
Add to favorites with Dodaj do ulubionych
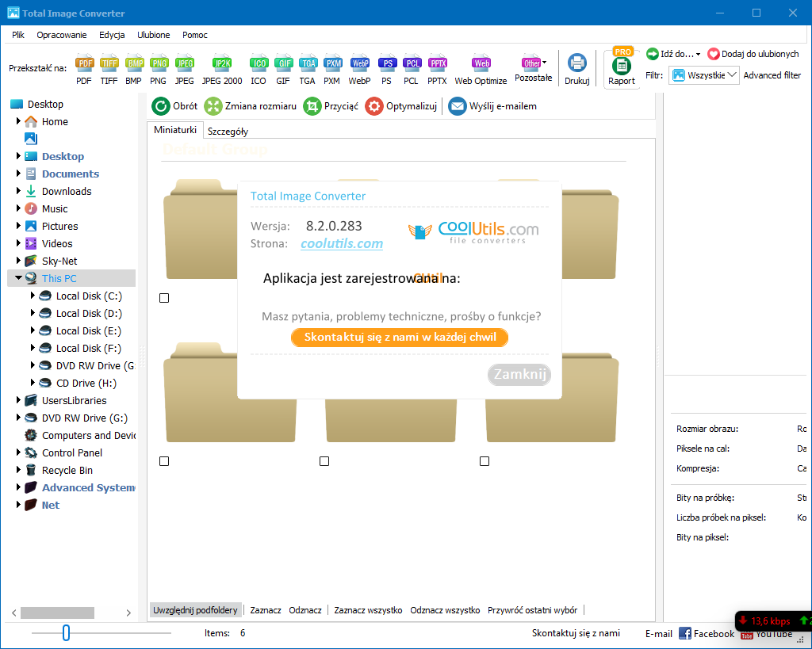pos(753,54)
